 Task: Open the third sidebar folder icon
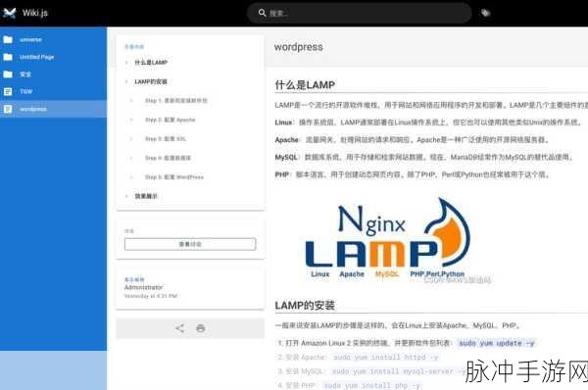(8, 74)
